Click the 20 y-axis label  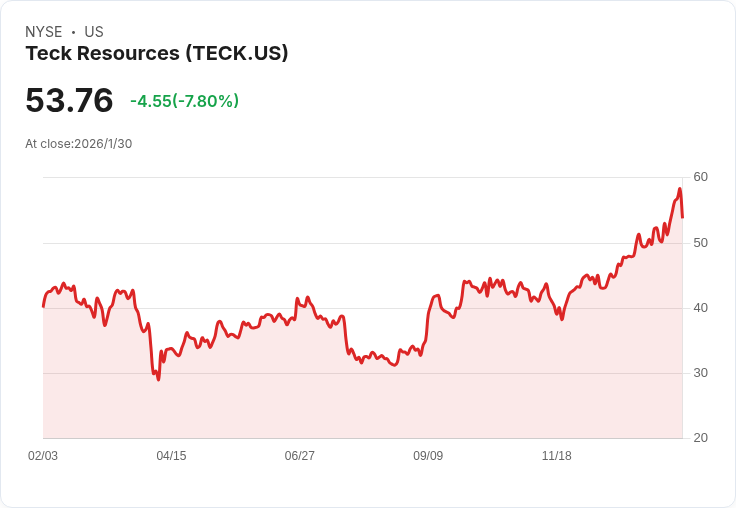[x=700, y=437]
